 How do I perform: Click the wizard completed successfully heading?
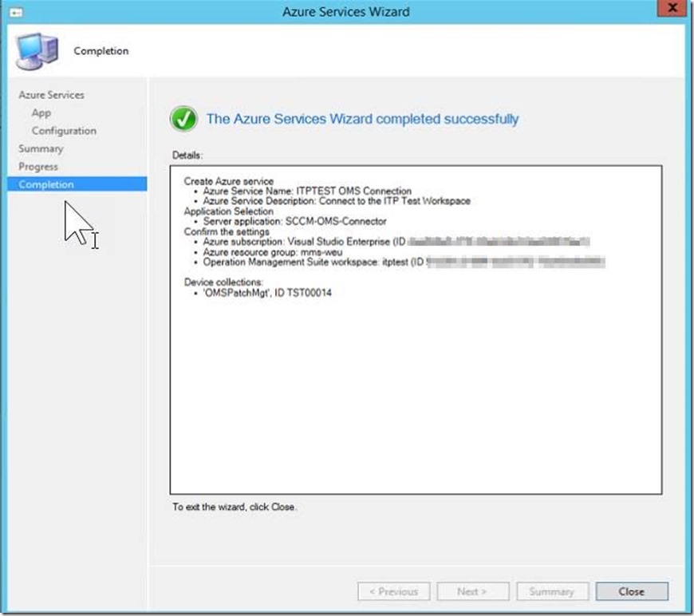point(362,119)
